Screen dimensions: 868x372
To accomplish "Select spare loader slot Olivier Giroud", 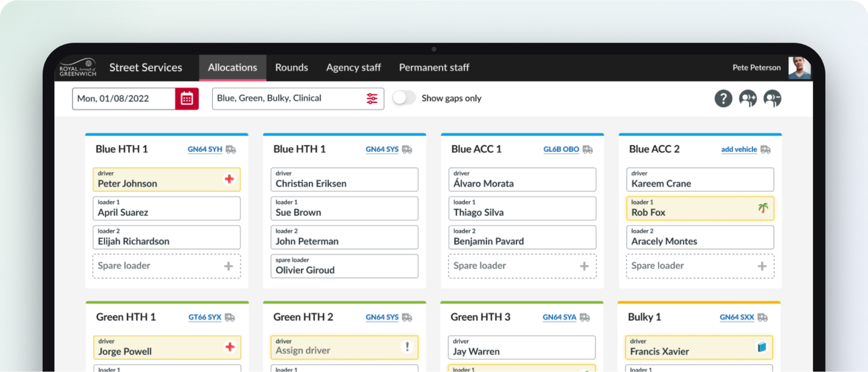I will (x=345, y=266).
